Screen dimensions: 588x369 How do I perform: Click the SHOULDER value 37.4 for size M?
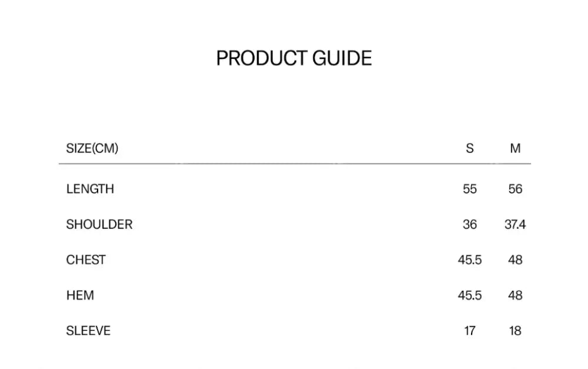515,224
